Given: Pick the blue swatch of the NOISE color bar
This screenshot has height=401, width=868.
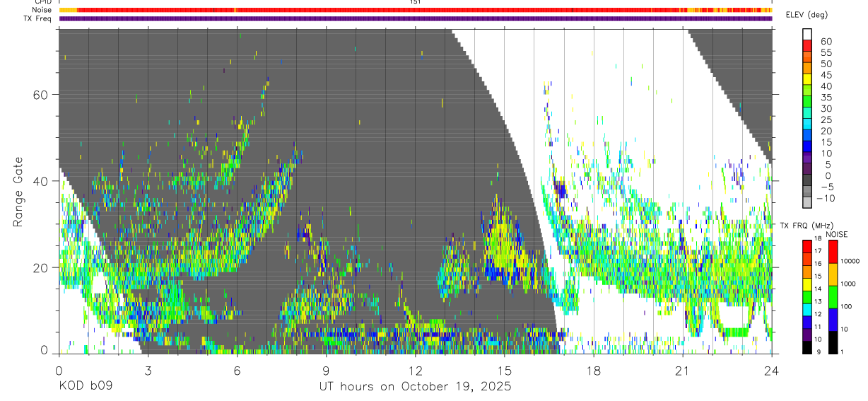Looking at the screenshot, I should tap(833, 320).
